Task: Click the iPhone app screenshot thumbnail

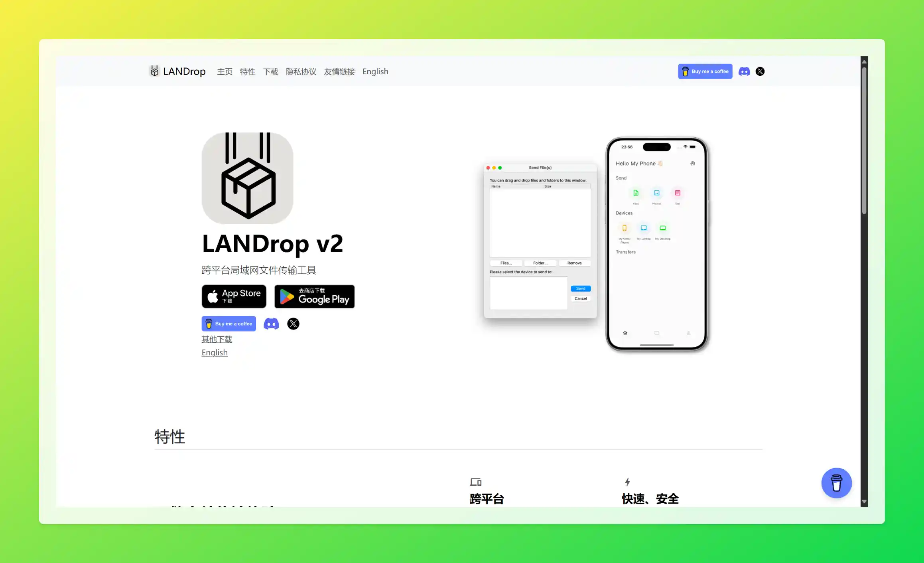Action: pyautogui.click(x=656, y=244)
